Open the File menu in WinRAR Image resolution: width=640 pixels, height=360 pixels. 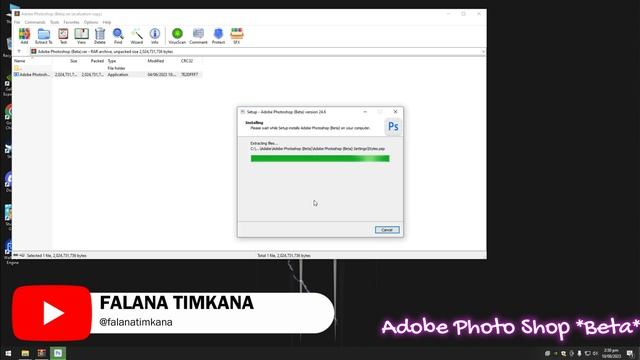click(17, 22)
